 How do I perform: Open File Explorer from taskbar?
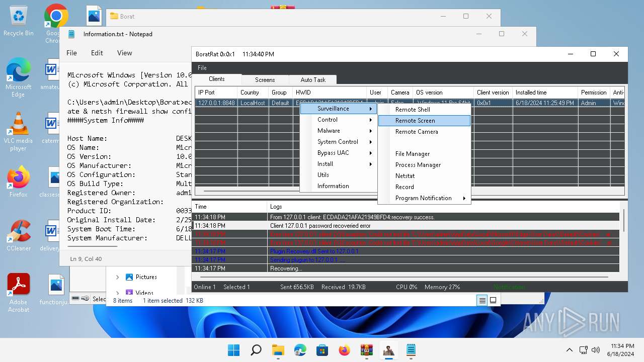pyautogui.click(x=278, y=350)
